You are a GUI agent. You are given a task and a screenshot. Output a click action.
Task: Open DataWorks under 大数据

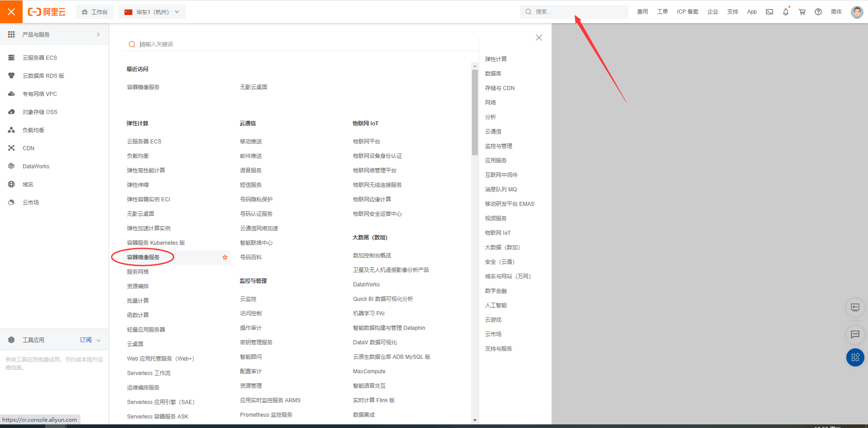pos(367,285)
